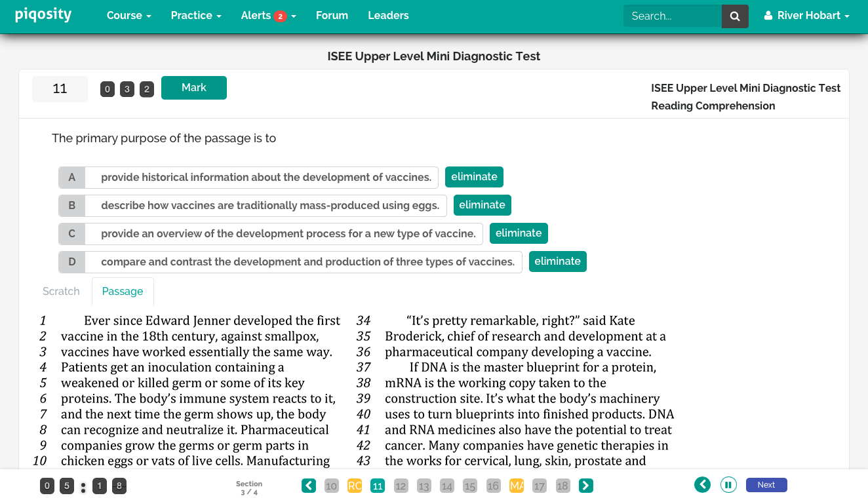The height and width of the screenshot is (504, 868).
Task: Open the Alerts menu with 2 notifications
Action: 268,16
